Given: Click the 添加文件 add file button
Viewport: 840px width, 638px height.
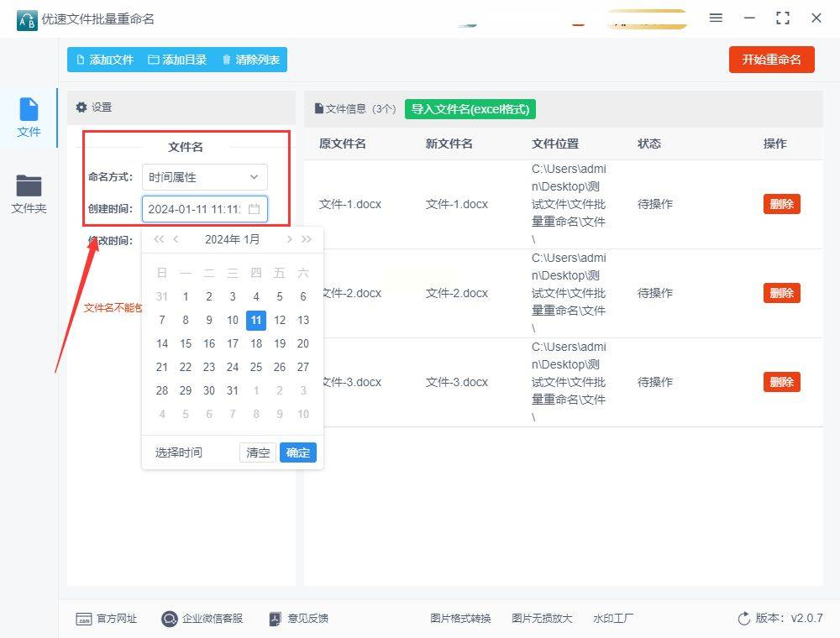Looking at the screenshot, I should click(x=105, y=60).
